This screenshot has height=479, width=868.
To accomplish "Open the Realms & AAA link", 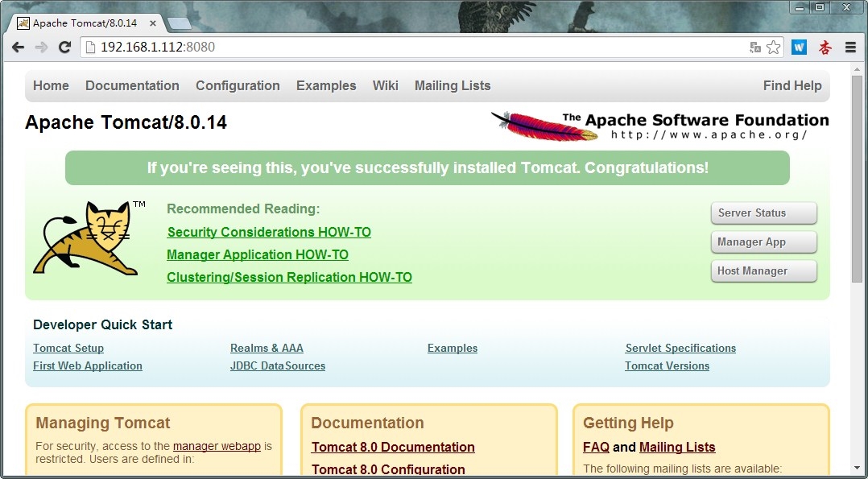I will [x=267, y=349].
